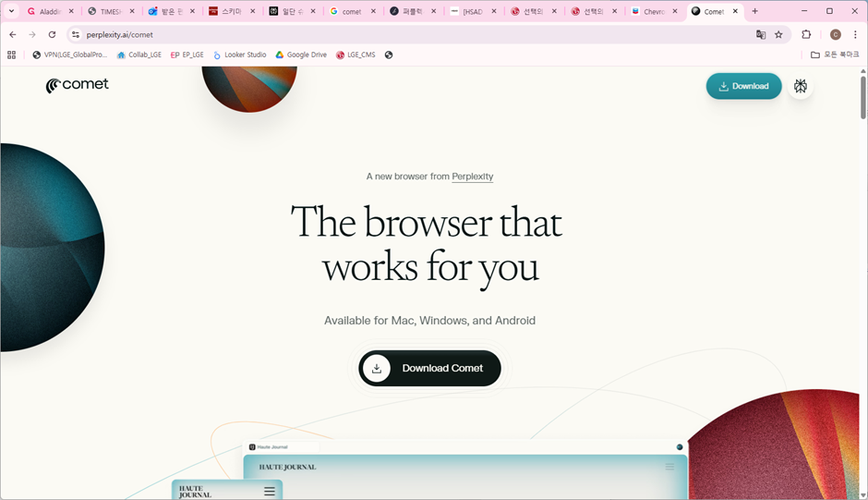868x500 pixels.
Task: Open the Chrome profile avatar
Action: tap(836, 34)
